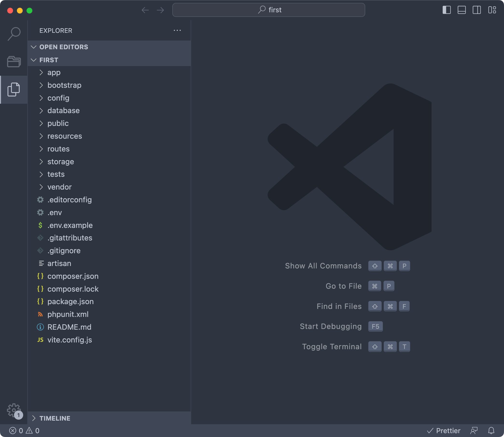
Task: Open the composer.json file
Action: (73, 276)
